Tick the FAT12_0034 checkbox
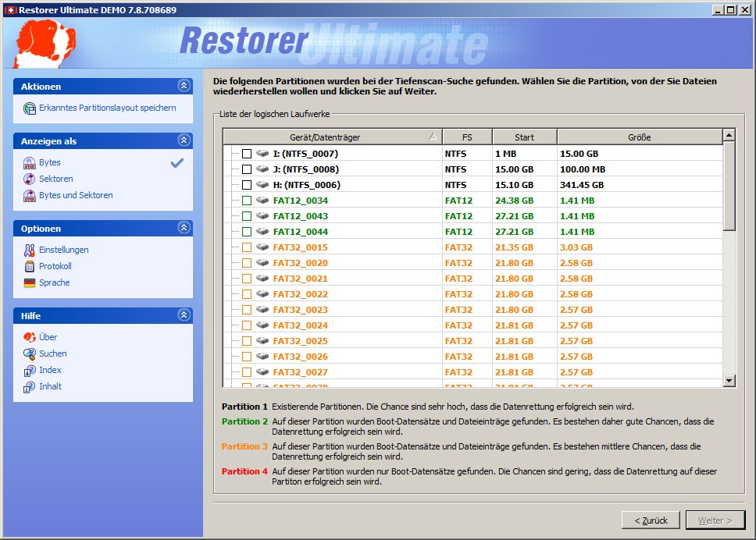 click(x=247, y=201)
